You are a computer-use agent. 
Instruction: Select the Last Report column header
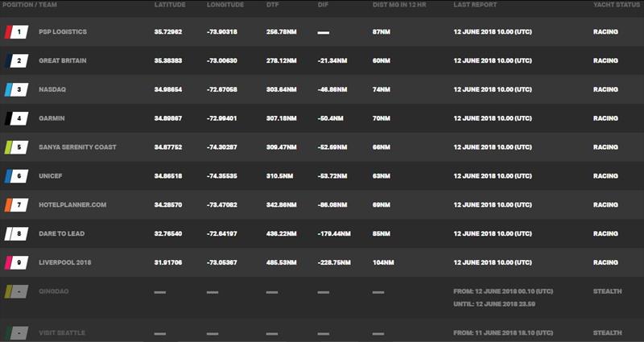click(x=475, y=5)
